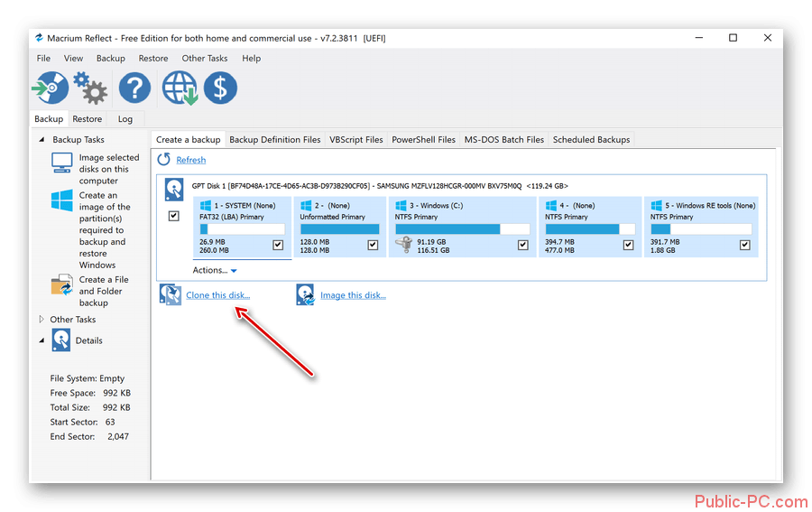
Task: Collapse the Backup Tasks section
Action: (x=42, y=140)
